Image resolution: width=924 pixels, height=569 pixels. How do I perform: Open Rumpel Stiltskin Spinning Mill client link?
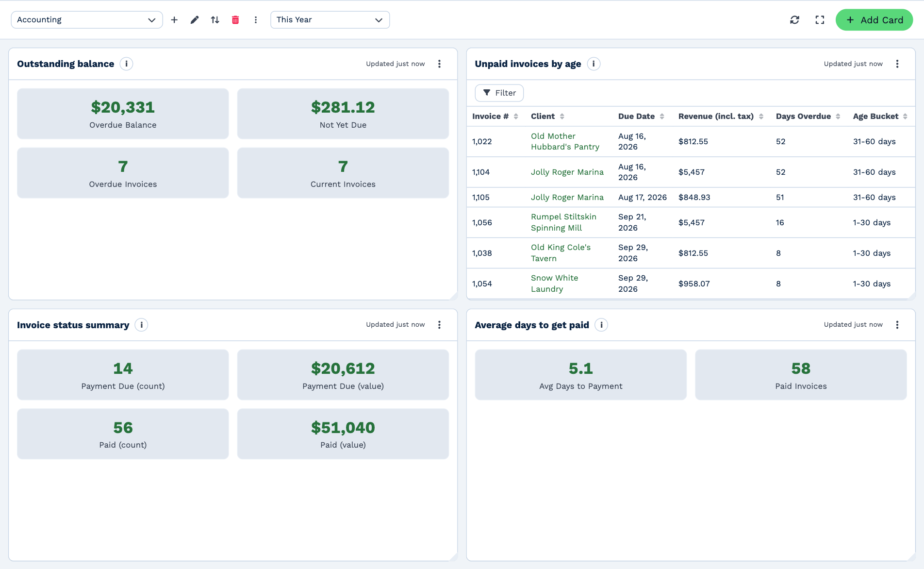563,222
